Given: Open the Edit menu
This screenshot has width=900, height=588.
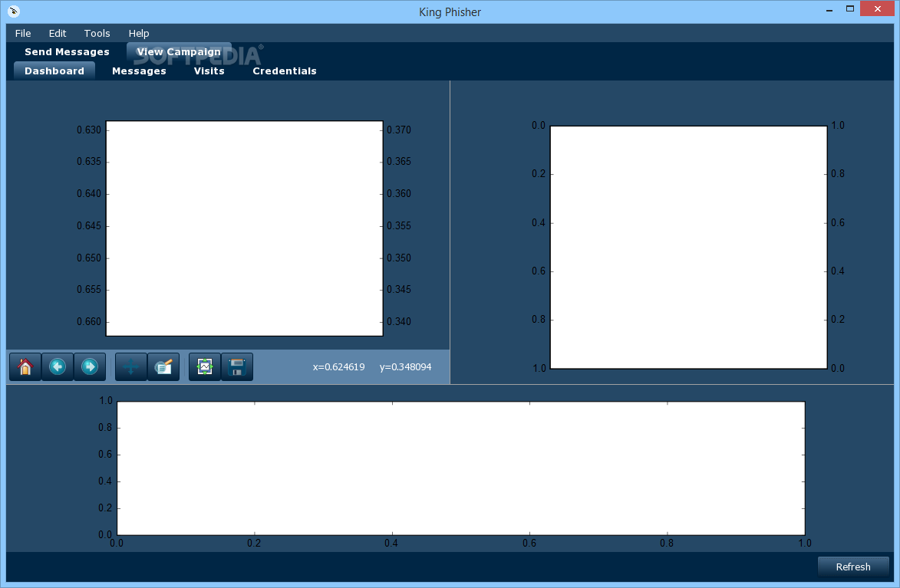Looking at the screenshot, I should [58, 33].
